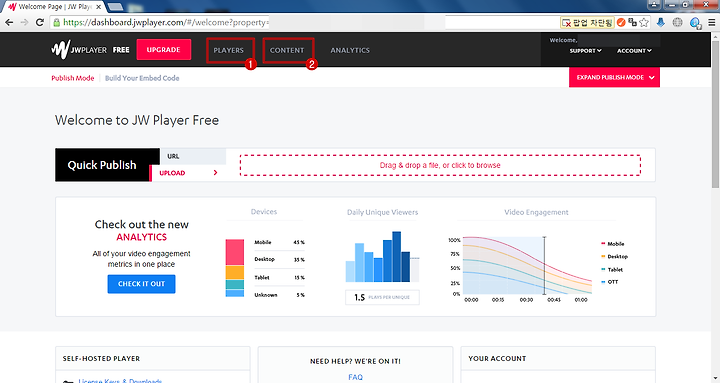Click the green padlock security icon
The image size is (720, 383).
click(x=56, y=22)
